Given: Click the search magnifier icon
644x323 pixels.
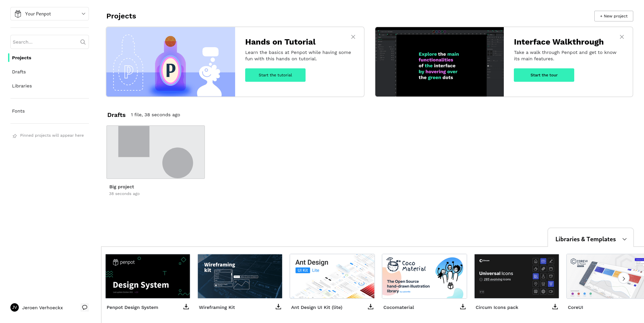Looking at the screenshot, I should 83,42.
